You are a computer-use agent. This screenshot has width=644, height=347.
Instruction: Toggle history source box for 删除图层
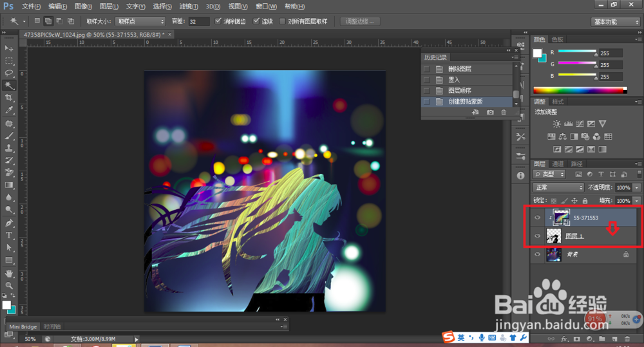[x=427, y=69]
